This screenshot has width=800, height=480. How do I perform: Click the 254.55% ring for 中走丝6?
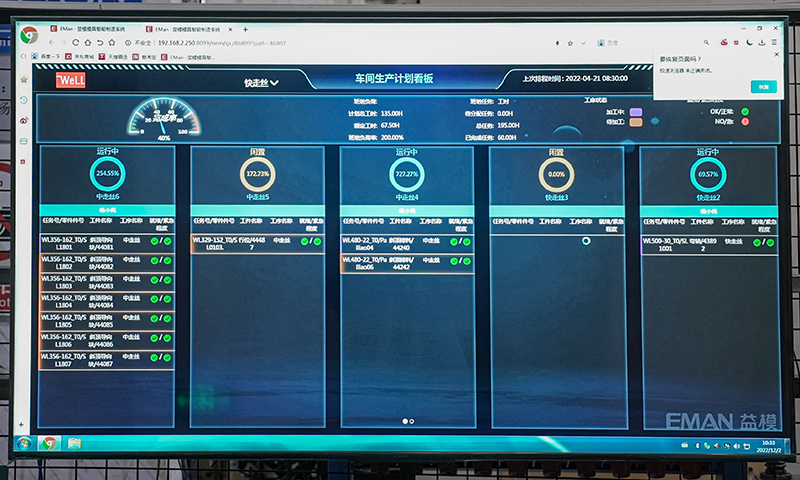click(107, 173)
